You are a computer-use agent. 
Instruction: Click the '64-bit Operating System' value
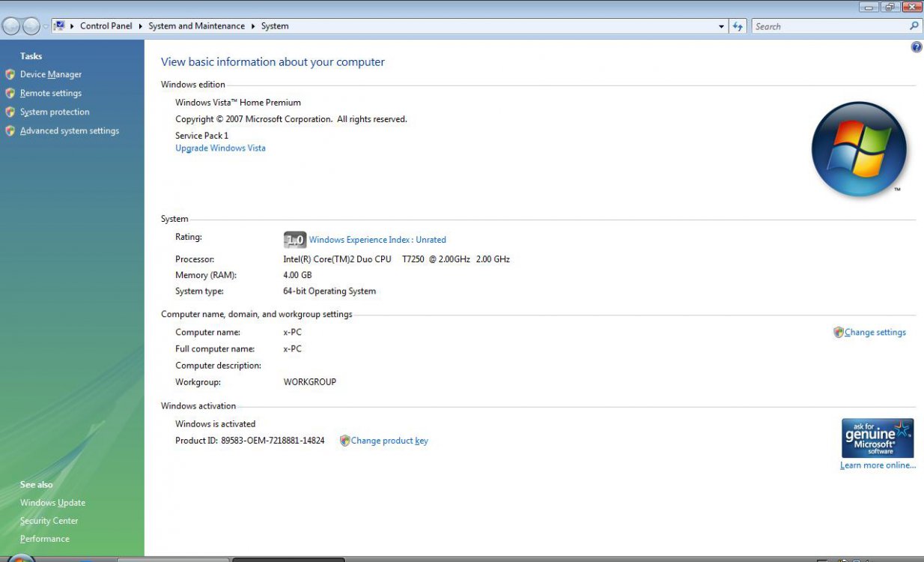point(329,291)
